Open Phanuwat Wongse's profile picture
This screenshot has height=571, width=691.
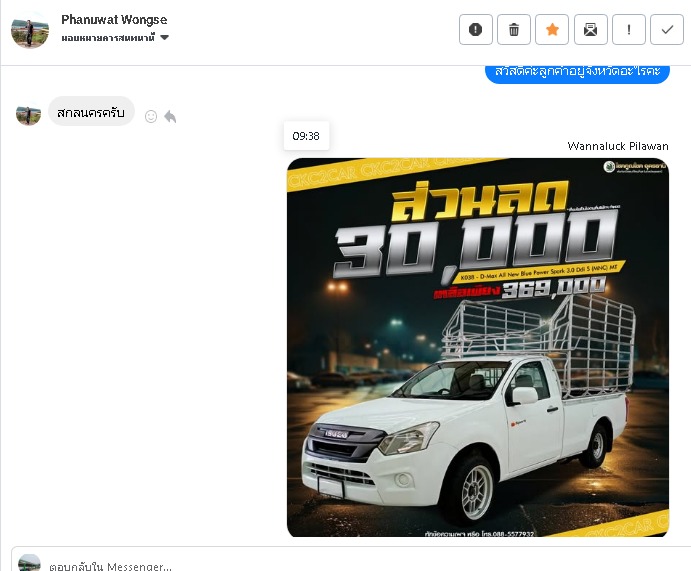[x=29, y=30]
